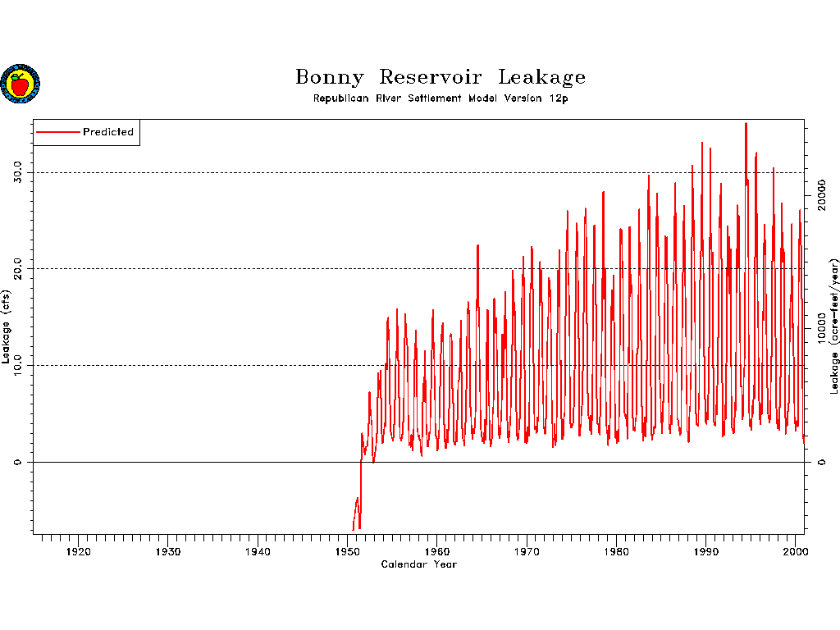Click the '1970' year label
Screen dimensions: 840x630
(x=527, y=552)
